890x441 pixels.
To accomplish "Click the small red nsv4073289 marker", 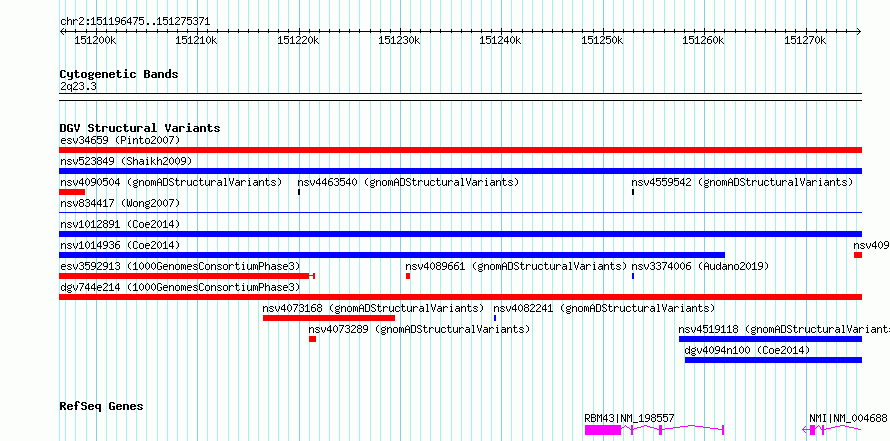I will (312, 339).
